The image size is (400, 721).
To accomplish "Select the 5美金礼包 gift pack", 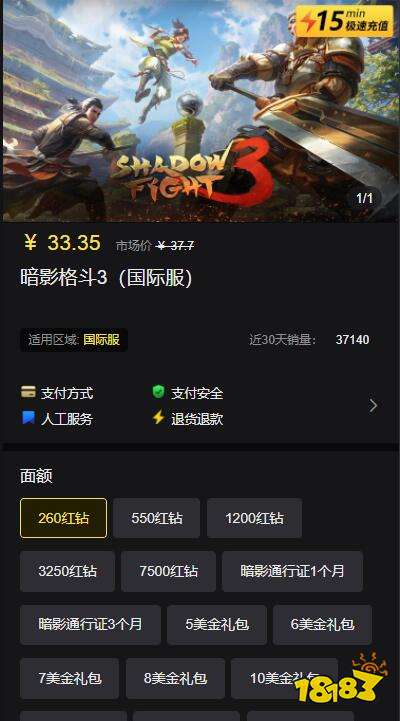I will point(217,624).
